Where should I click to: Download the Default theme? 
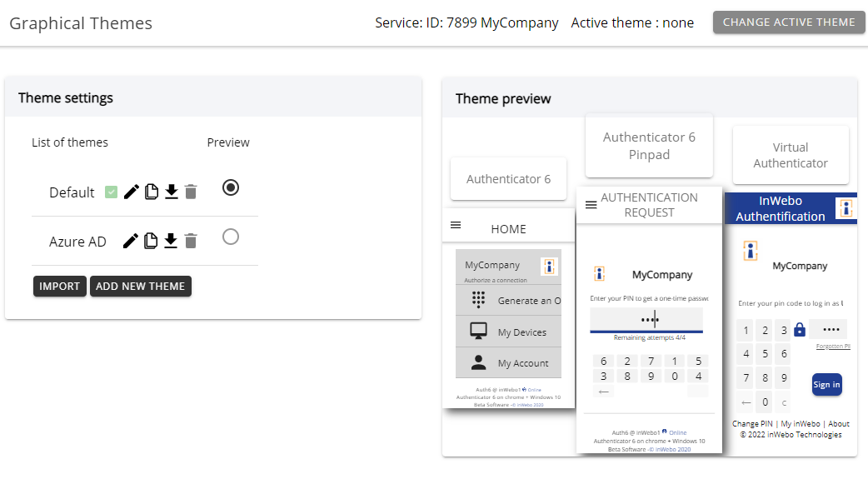coord(171,192)
